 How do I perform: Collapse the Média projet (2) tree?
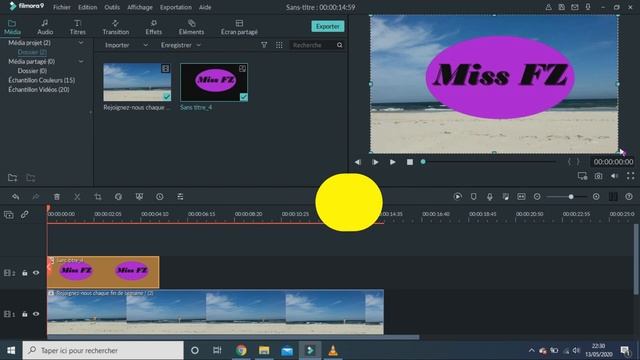pos(81,42)
